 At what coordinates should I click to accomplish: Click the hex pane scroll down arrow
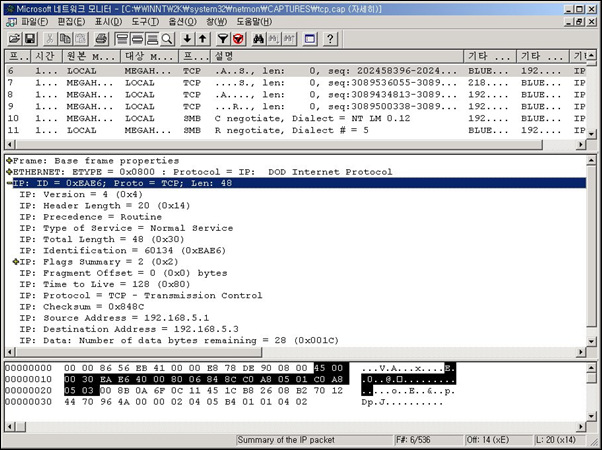(x=592, y=416)
